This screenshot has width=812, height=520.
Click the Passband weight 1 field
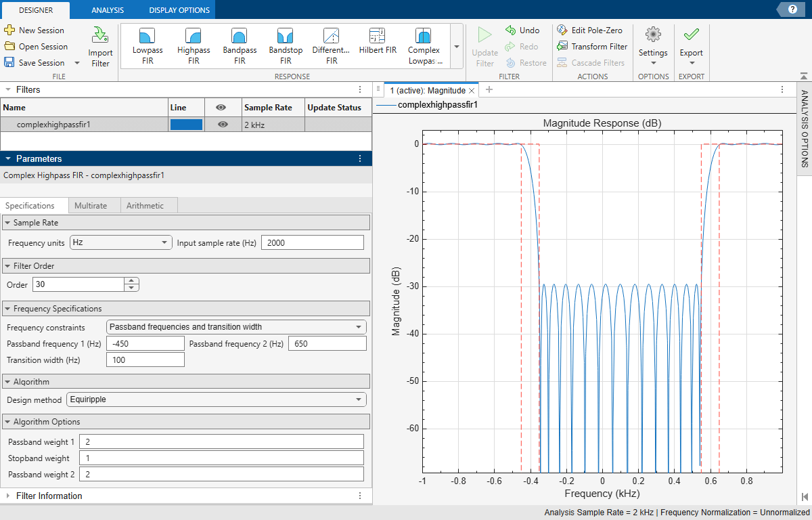point(221,442)
